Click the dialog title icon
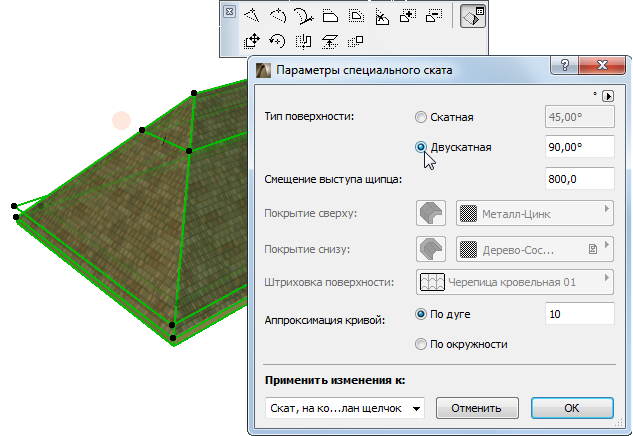 pyautogui.click(x=263, y=70)
